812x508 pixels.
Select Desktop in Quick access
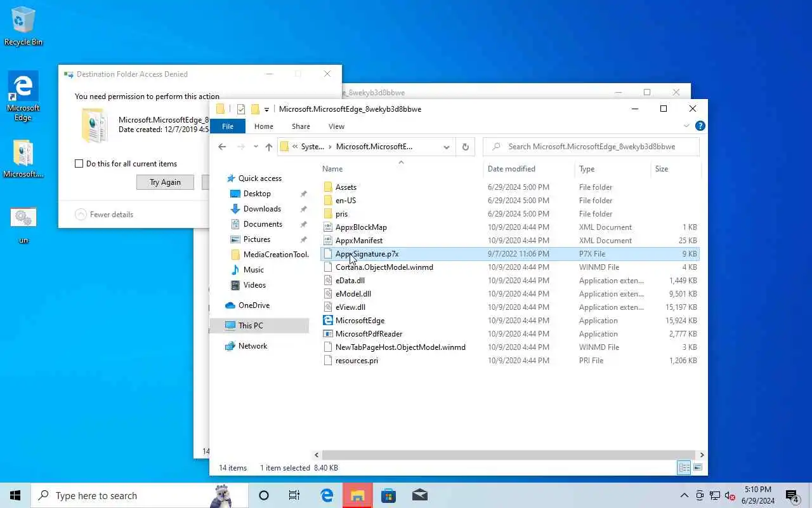click(257, 194)
